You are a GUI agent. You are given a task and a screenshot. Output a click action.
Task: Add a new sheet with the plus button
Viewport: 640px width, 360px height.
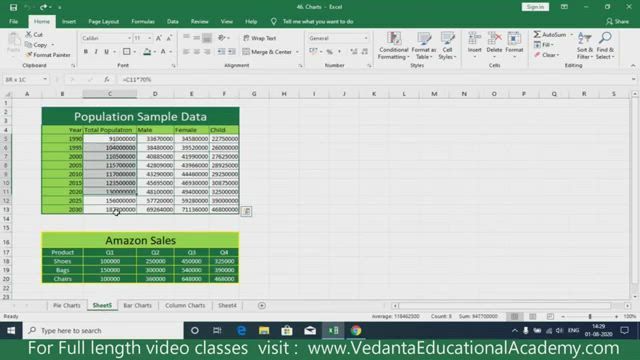[x=262, y=305]
